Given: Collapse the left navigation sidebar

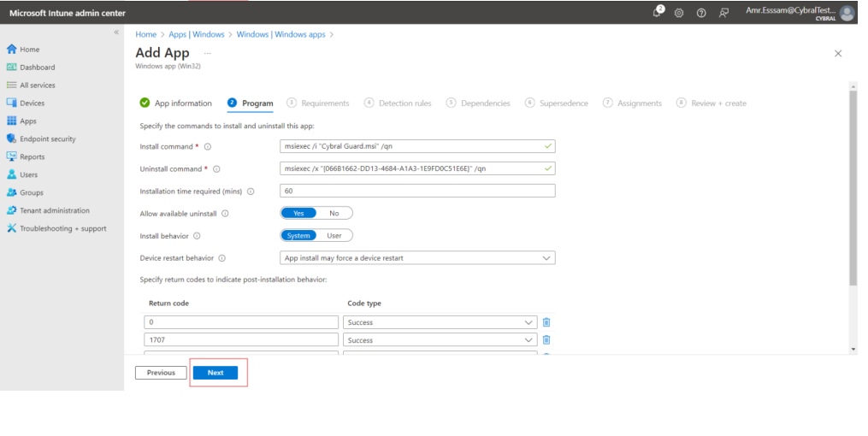Looking at the screenshot, I should (116, 32).
